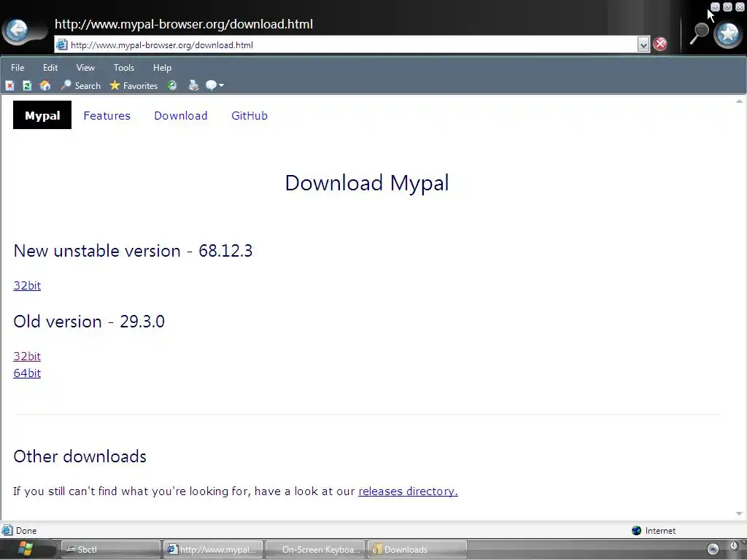747x560 pixels.
Task: Switch to Sbctl taskbar window
Action: (111, 550)
